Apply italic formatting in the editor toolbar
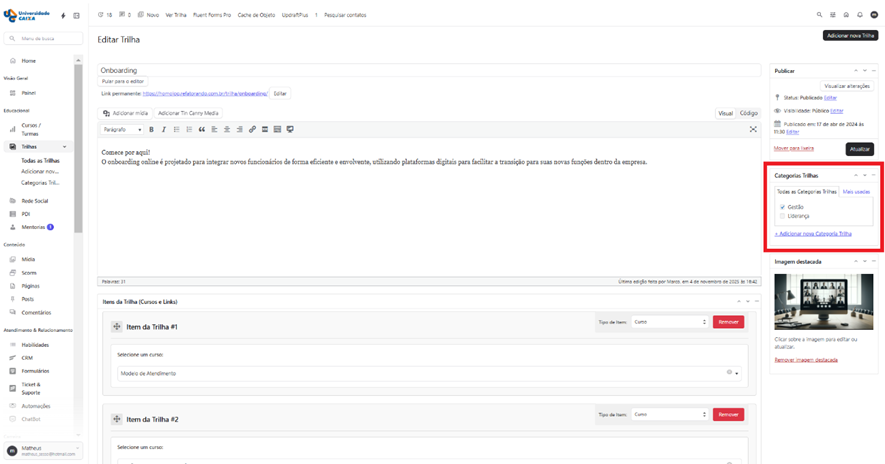This screenshot has width=885, height=464. [164, 129]
